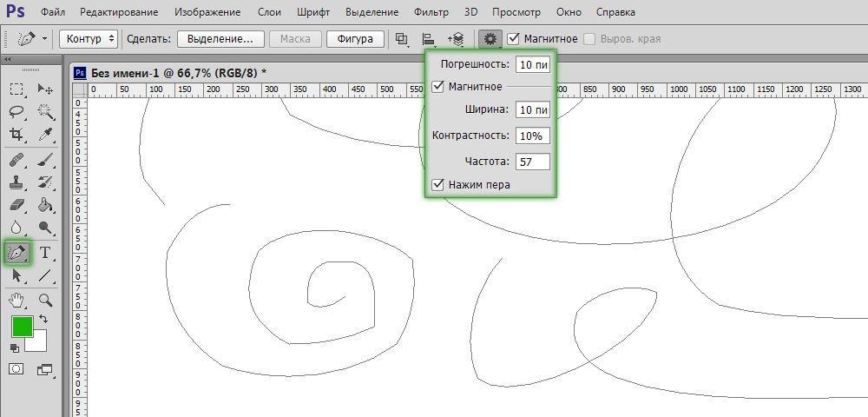
Task: Collapse toolbox with double-arrow icon
Action: [8, 60]
